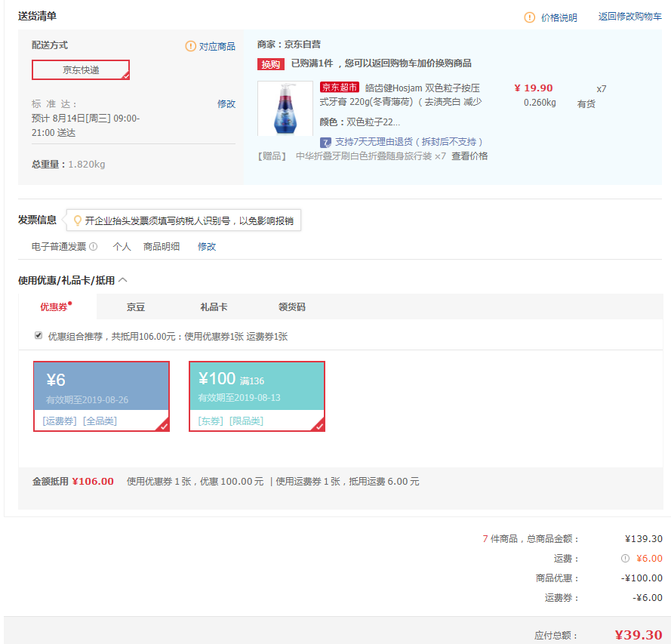This screenshot has height=644, width=671.
Task: Toggle the 优惠组合推荐 checkbox
Action: (38, 335)
